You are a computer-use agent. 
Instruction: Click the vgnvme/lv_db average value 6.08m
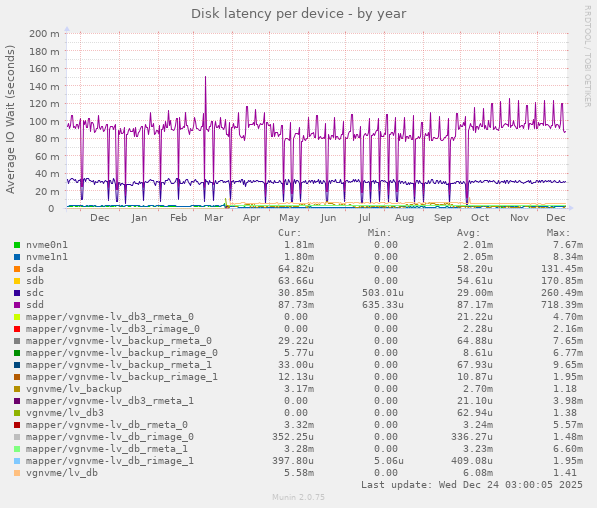pyautogui.click(x=478, y=473)
